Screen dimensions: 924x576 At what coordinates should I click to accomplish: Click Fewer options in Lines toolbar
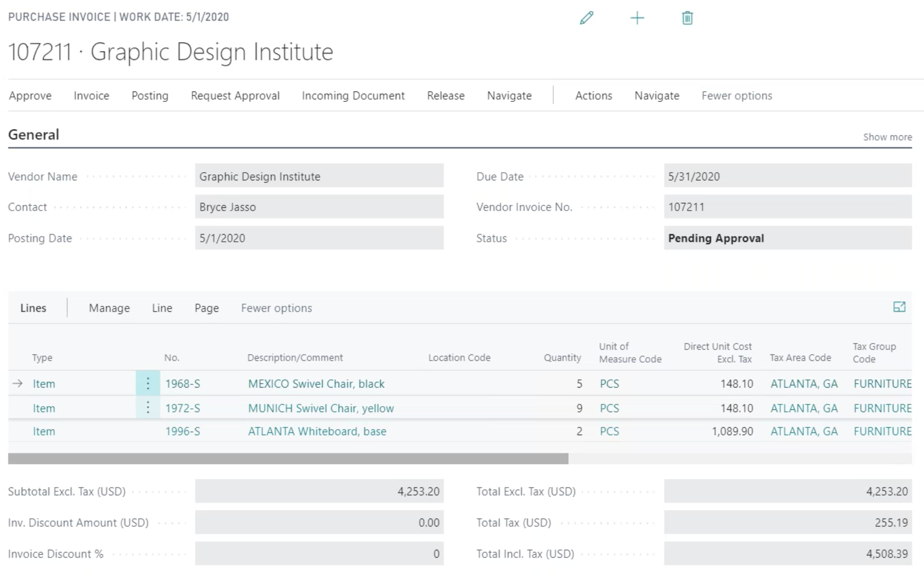point(276,308)
